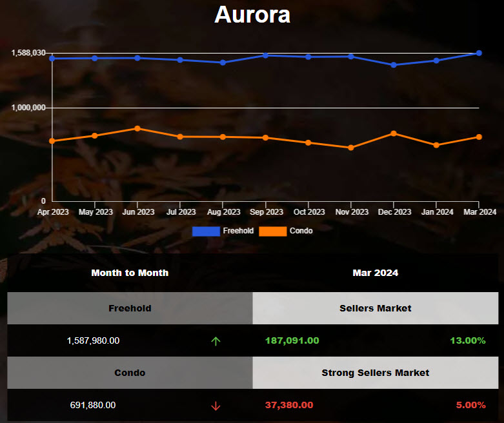Click Apr 2023 Freehold data point
The width and height of the screenshot is (504, 423).
[x=52, y=58]
